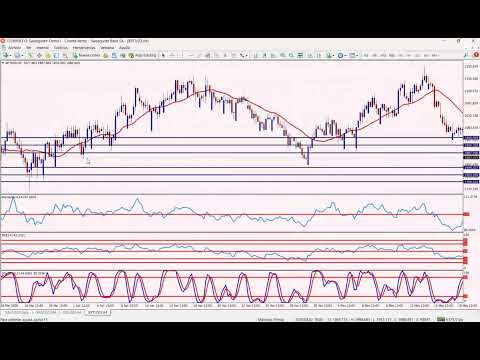Image resolution: width=480 pixels, height=360 pixels.
Task: Select the trendline drawing tool
Action: tap(199, 55)
